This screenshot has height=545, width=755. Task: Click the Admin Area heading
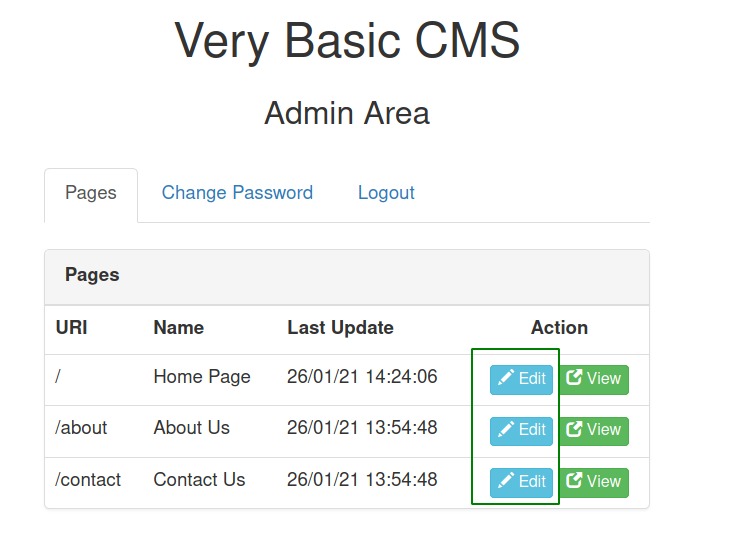(x=347, y=113)
